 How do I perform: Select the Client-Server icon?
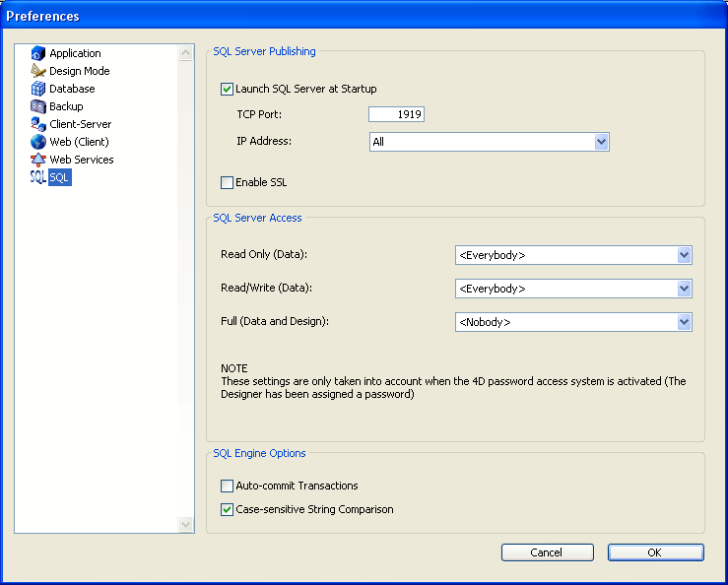click(x=38, y=124)
